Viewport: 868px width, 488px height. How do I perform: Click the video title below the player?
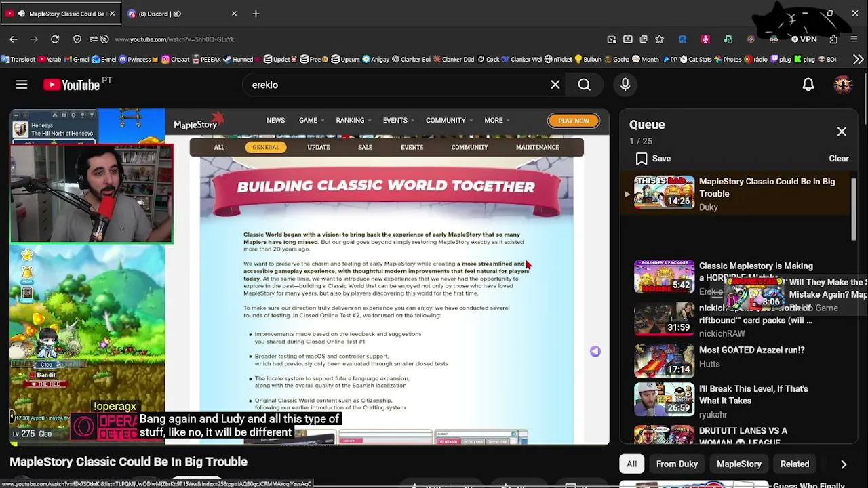[x=128, y=462]
